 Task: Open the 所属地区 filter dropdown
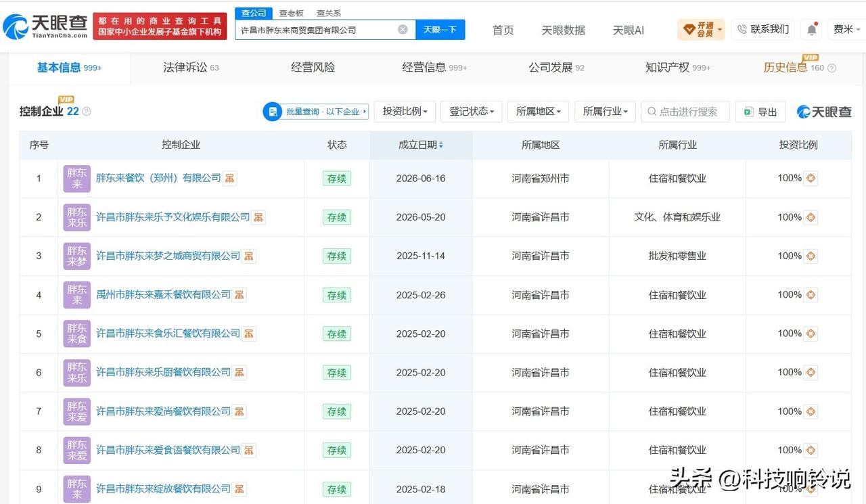(x=538, y=112)
